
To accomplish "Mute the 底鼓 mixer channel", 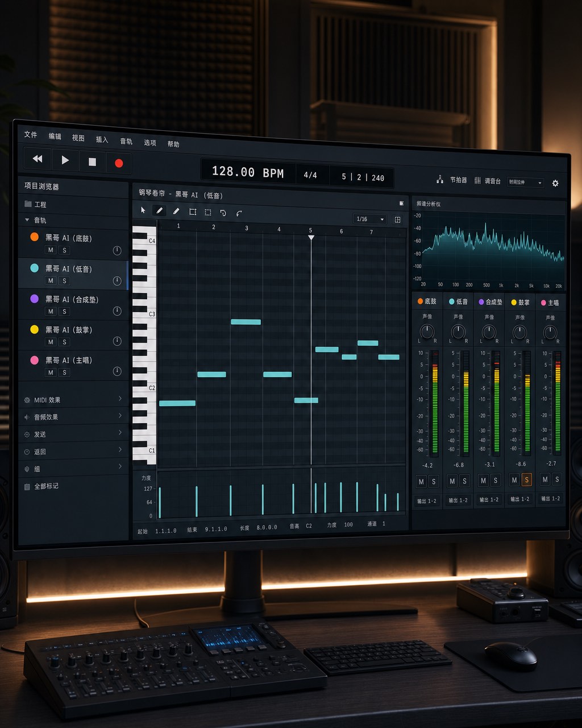I will [421, 482].
